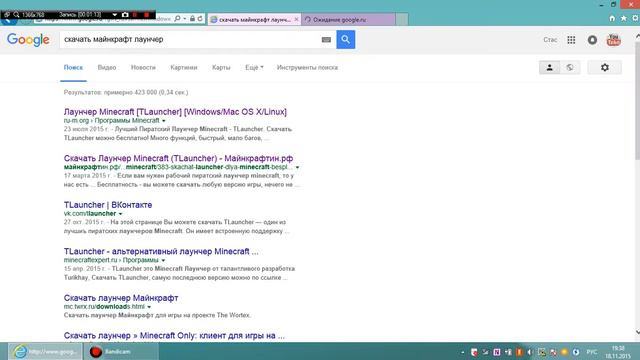Image resolution: width=640 pixels, height=360 pixels.
Task: Expand vk.com/tlauncher result dropdown arrow
Action: tap(120, 214)
